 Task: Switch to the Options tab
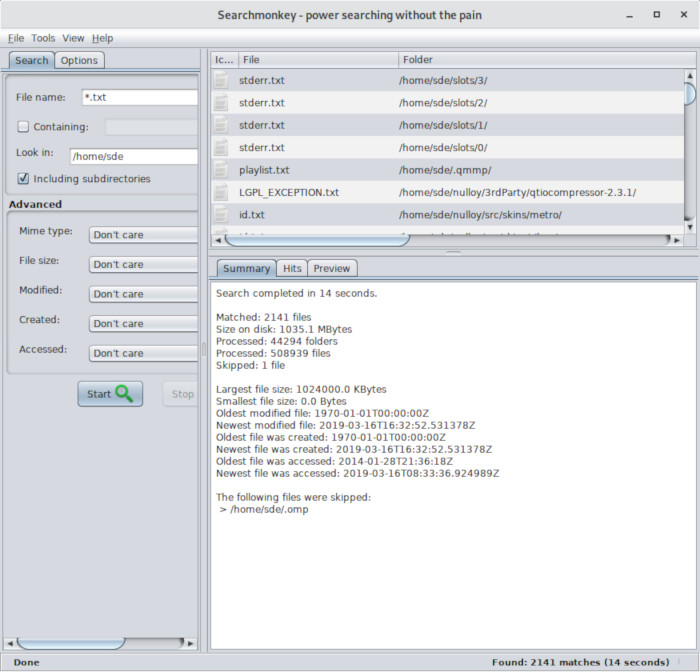[79, 60]
